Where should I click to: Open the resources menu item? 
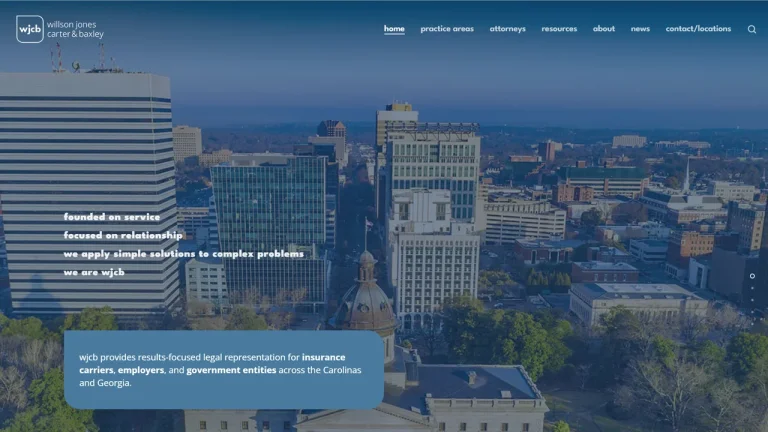coord(559,28)
